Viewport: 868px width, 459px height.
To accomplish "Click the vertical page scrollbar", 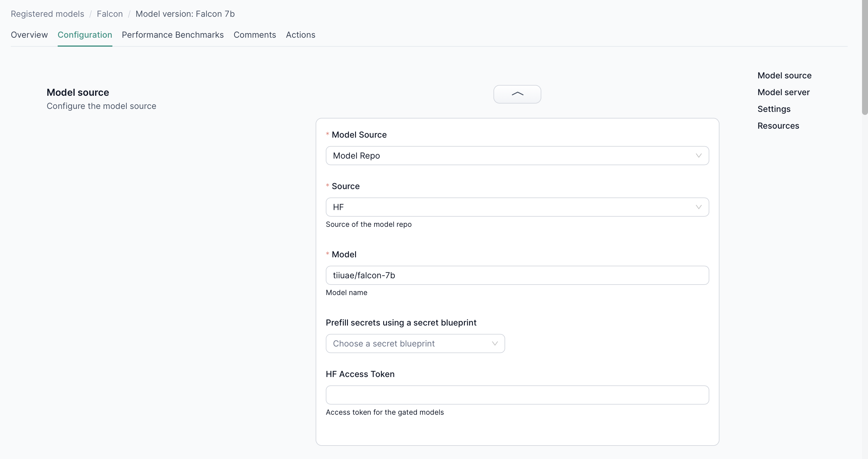I will tap(864, 57).
